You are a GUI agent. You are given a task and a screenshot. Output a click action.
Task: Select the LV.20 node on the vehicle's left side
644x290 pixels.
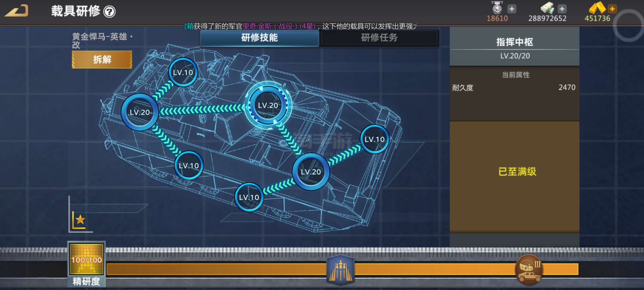140,112
